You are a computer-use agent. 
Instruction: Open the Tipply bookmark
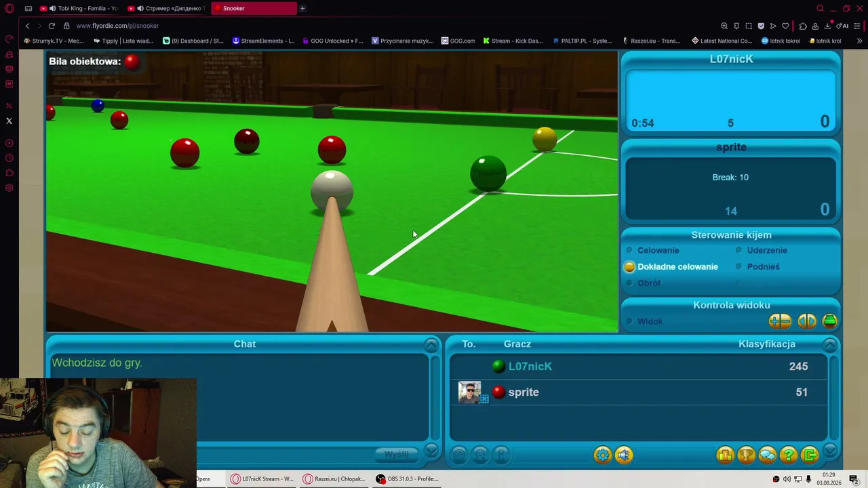[123, 41]
